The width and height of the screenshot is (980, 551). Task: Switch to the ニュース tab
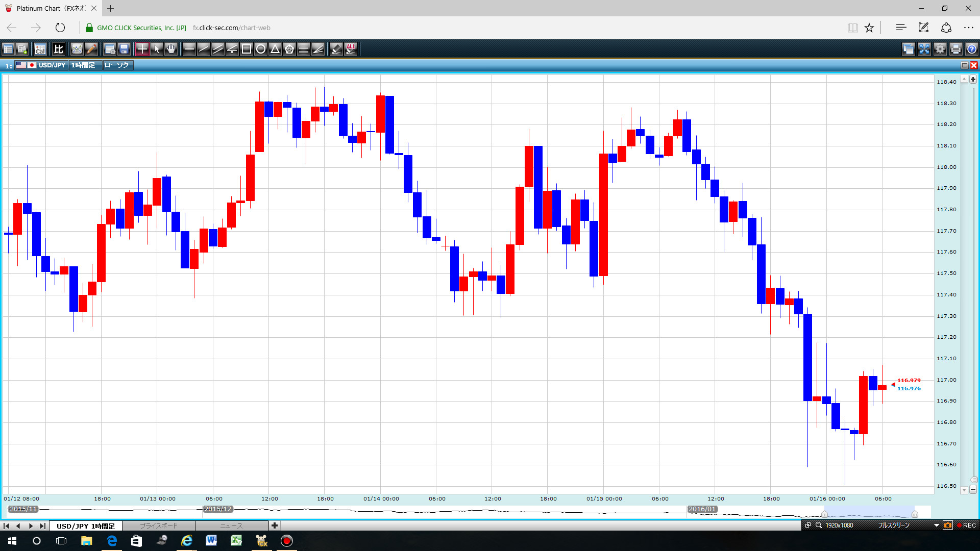[x=231, y=525]
